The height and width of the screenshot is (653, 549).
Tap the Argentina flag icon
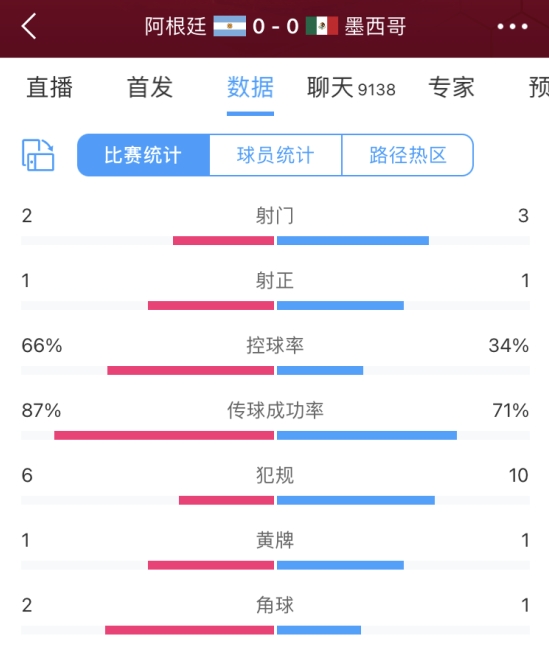(x=230, y=26)
